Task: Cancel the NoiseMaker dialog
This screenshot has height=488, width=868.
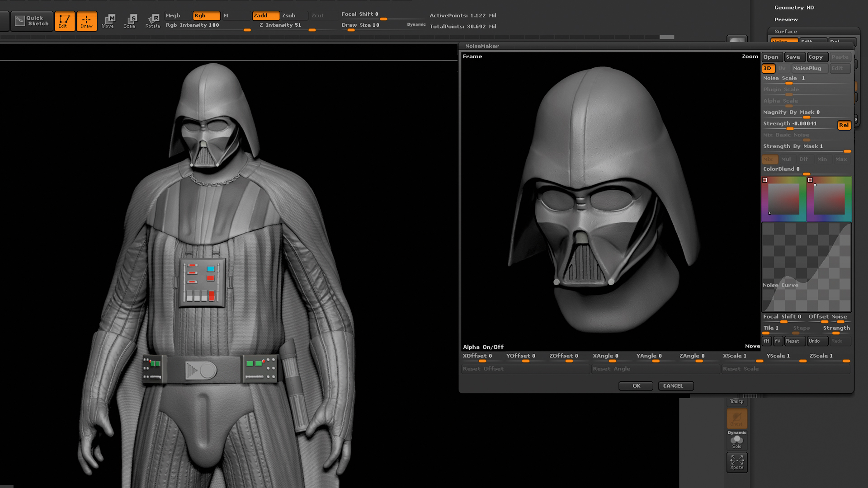Action: [x=676, y=386]
